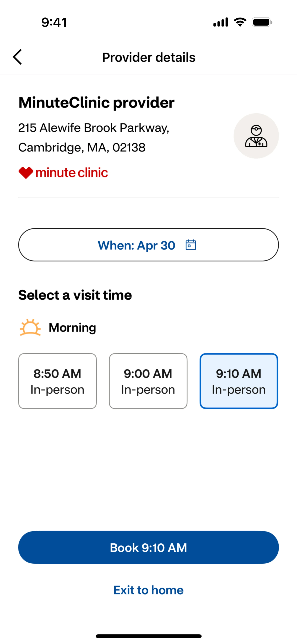
Task: Tap the battery icon in status bar
Action: [x=262, y=22]
